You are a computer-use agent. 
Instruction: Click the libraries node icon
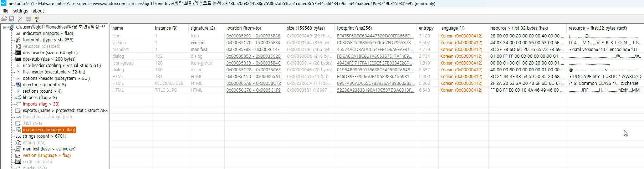(18, 98)
